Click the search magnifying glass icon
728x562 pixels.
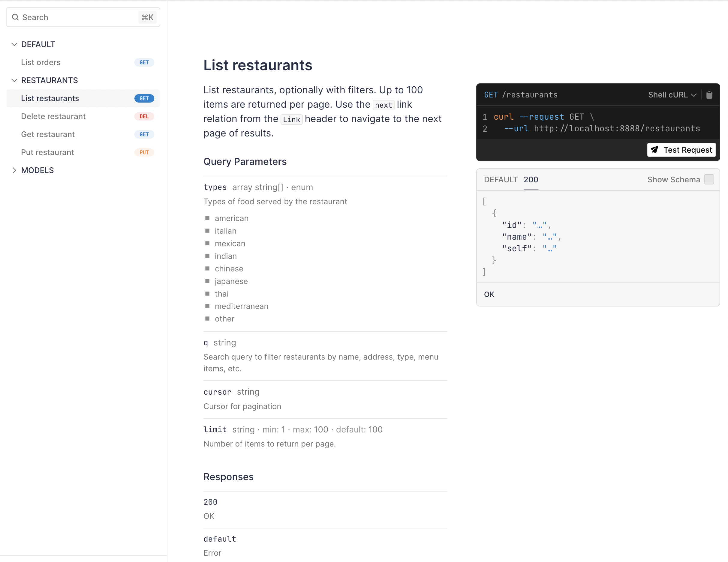(x=15, y=17)
